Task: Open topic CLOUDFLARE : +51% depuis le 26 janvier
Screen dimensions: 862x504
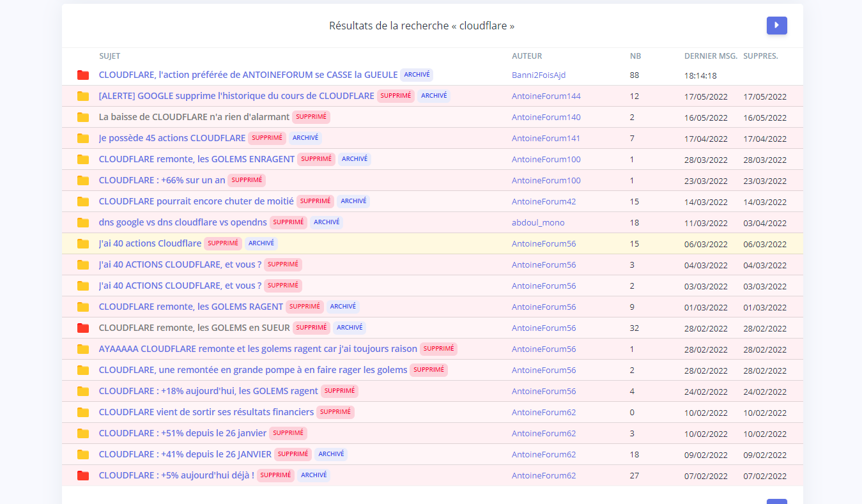Action: click(x=183, y=433)
